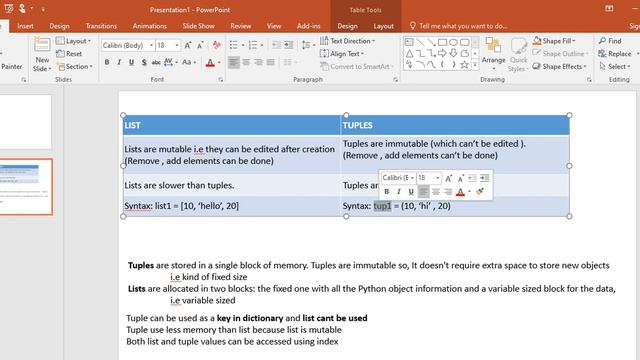Screen dimensions: 640x360
Task: Open the Calibri (Body) font name box
Action: click(128, 45)
